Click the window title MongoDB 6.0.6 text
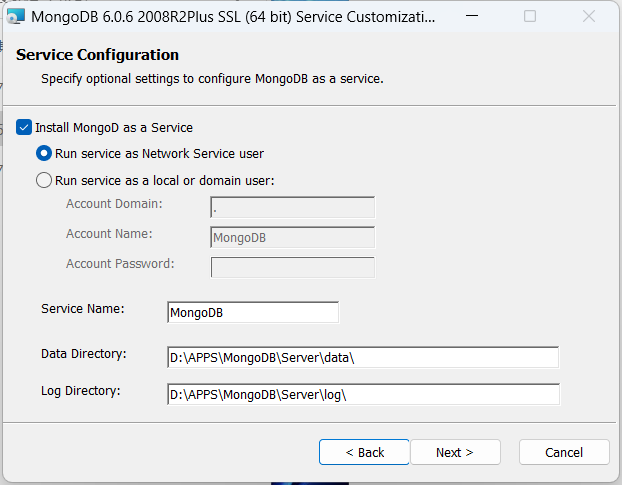The image size is (622, 485). click(x=233, y=17)
